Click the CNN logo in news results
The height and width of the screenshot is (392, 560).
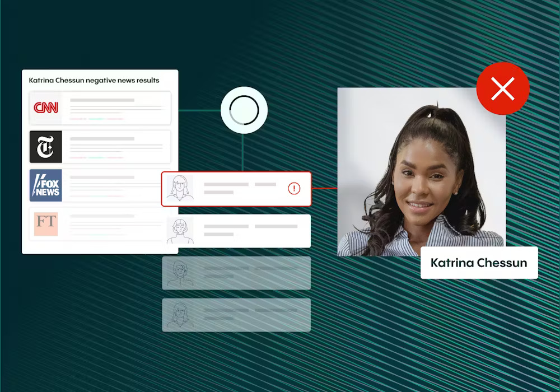46,108
